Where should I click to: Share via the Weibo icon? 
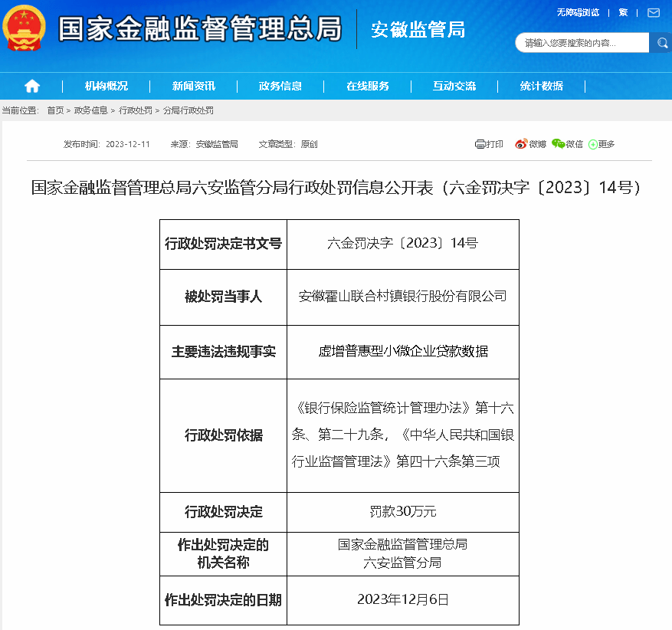(521, 144)
